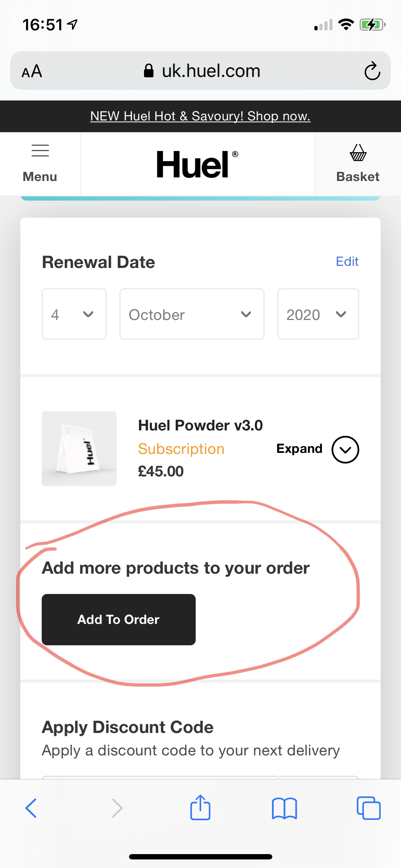Tap the Safari forward arrow
The image size is (401, 868).
pyautogui.click(x=117, y=808)
